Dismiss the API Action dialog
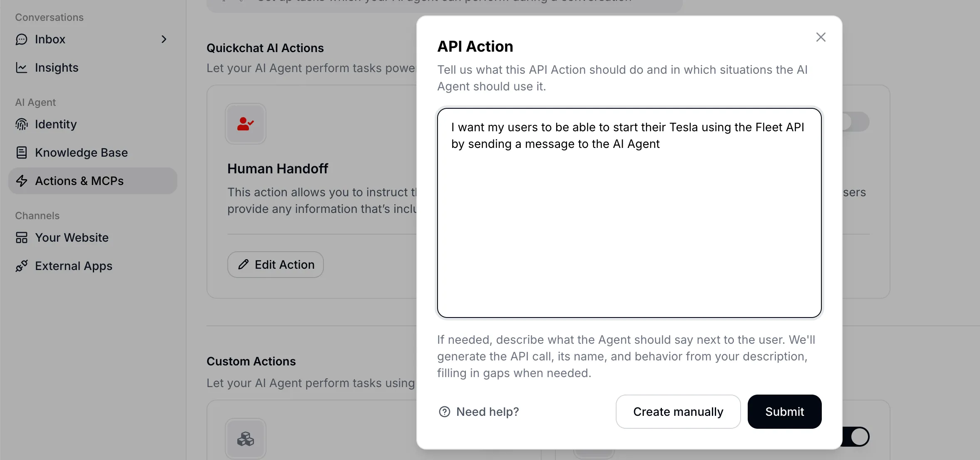Screen dimensions: 980x460 tap(821, 37)
